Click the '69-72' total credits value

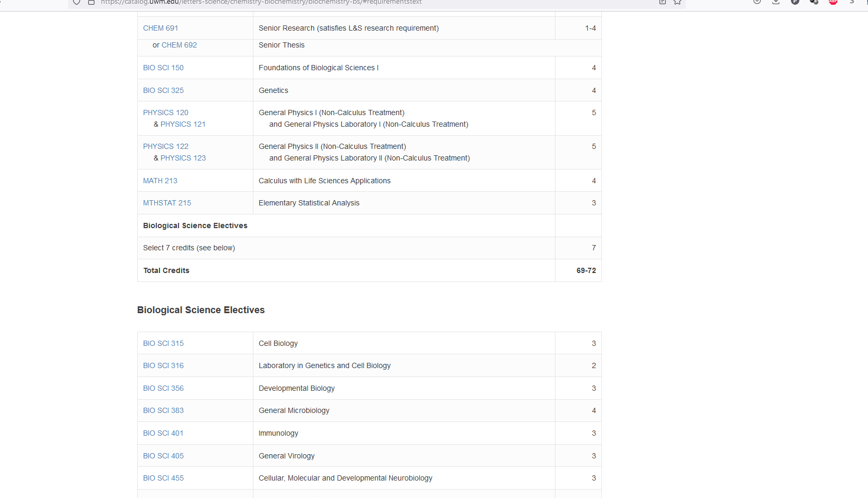[586, 270]
